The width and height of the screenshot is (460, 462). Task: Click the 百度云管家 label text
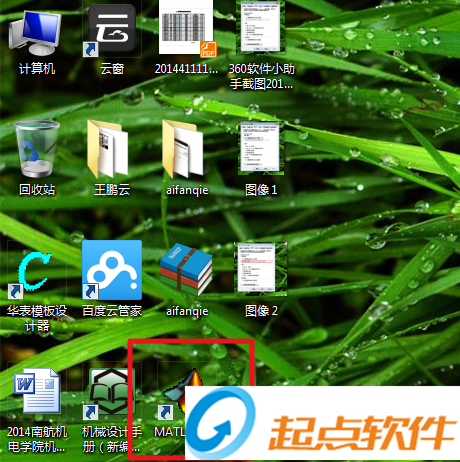112,311
